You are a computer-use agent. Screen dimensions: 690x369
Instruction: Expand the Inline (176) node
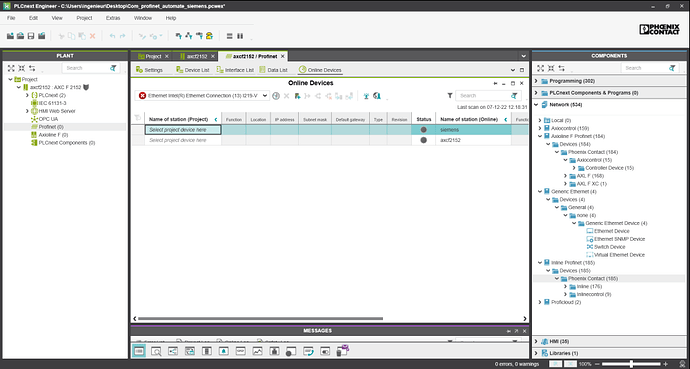point(565,287)
